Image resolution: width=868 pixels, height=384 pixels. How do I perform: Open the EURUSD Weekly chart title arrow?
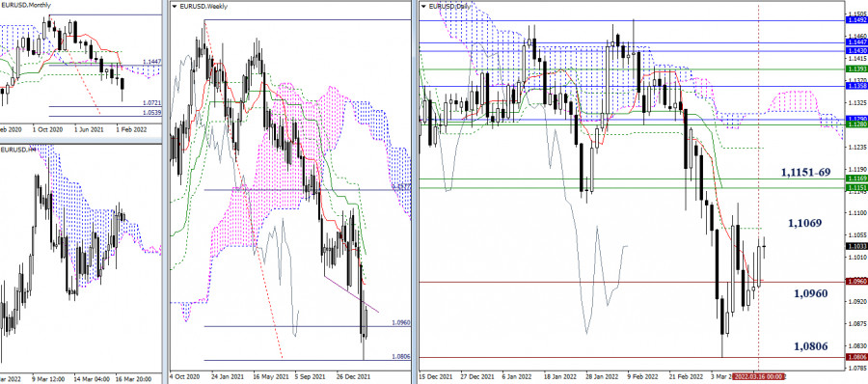(175, 7)
